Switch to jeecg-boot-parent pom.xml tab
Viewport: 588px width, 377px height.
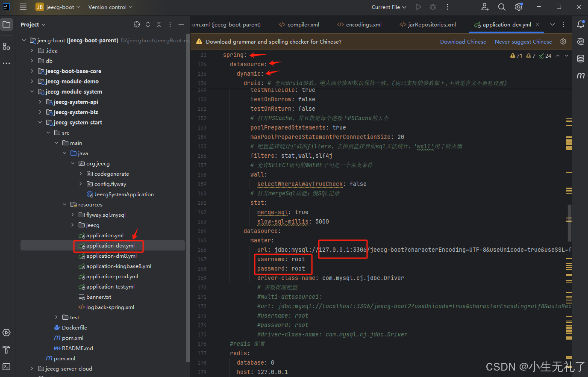point(226,24)
